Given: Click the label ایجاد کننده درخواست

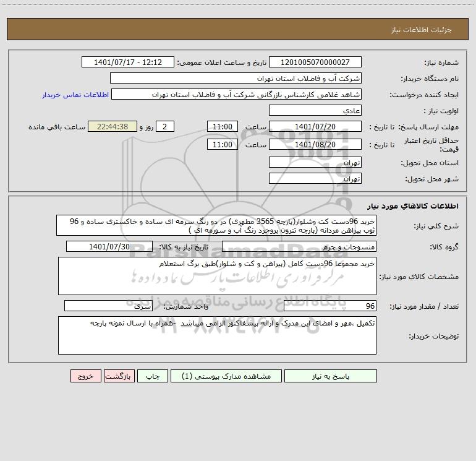Looking at the screenshot, I should click(x=424, y=95).
